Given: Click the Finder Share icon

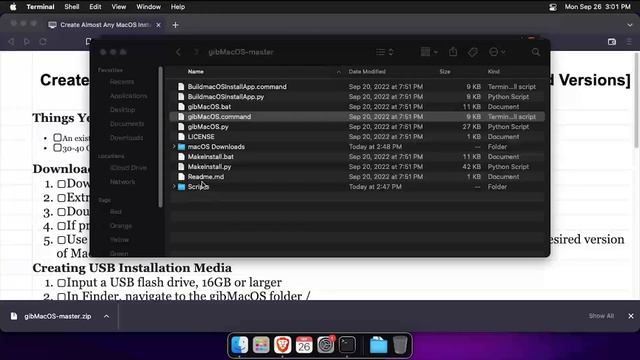Looking at the screenshot, I should [453, 52].
